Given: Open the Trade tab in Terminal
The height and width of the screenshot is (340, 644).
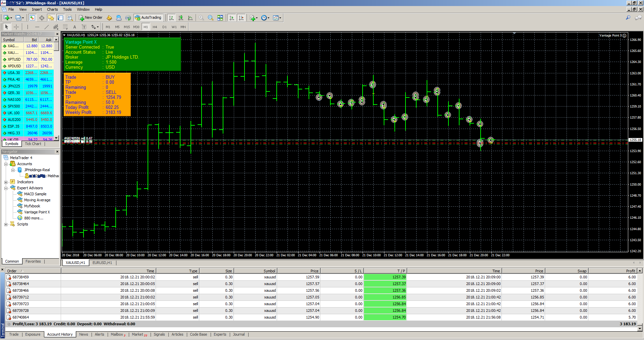Looking at the screenshot, I should pyautogui.click(x=14, y=334).
